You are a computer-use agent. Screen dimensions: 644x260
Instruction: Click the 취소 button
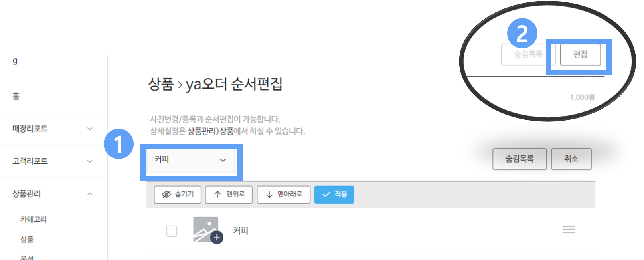point(571,159)
